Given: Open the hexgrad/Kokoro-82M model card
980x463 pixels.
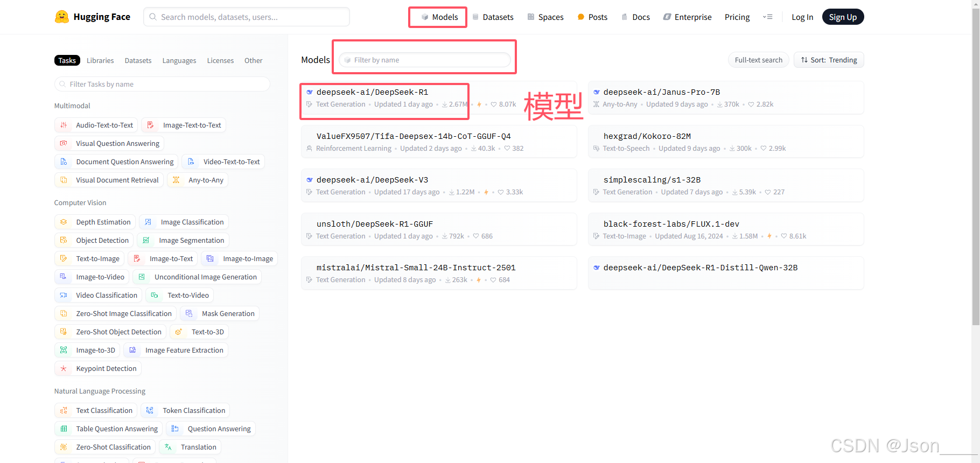Looking at the screenshot, I should click(x=726, y=142).
